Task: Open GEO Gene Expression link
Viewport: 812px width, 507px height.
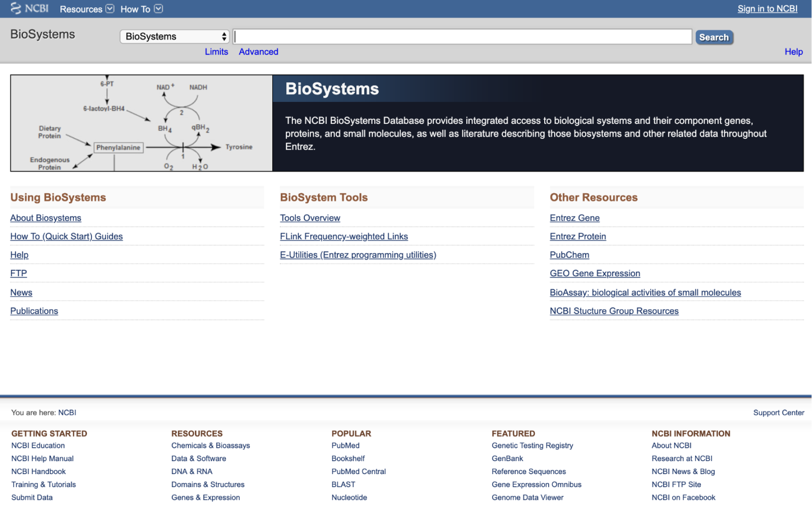Action: point(595,274)
